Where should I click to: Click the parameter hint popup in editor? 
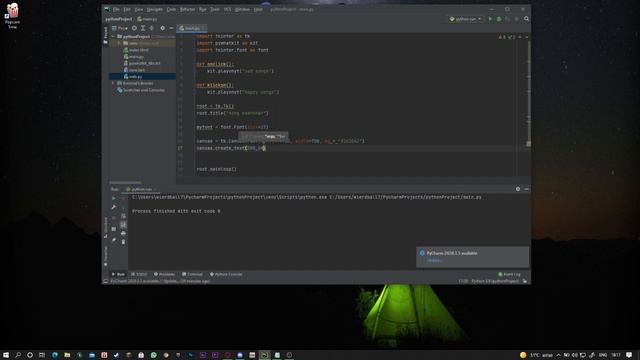coord(263,136)
